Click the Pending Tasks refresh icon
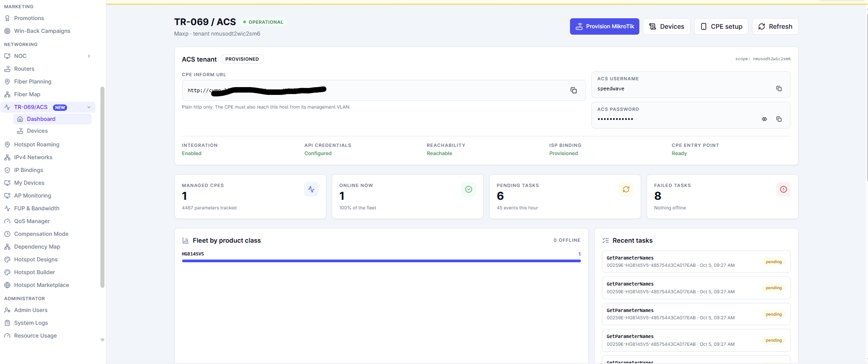The height and width of the screenshot is (364, 868). [626, 189]
